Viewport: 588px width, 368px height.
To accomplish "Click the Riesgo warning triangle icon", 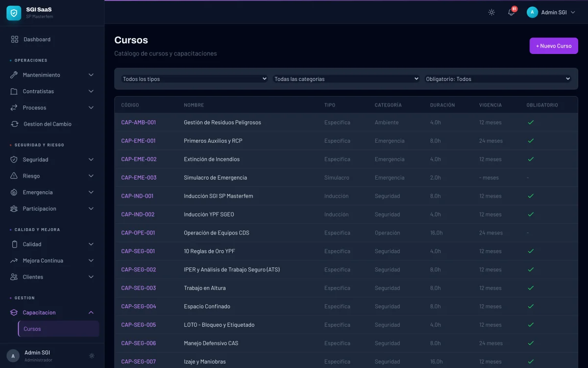I will [14, 176].
